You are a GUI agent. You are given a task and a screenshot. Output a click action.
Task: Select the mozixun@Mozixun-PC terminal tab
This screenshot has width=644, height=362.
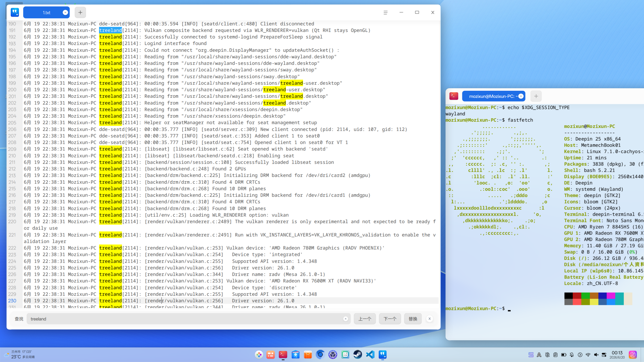click(x=494, y=96)
